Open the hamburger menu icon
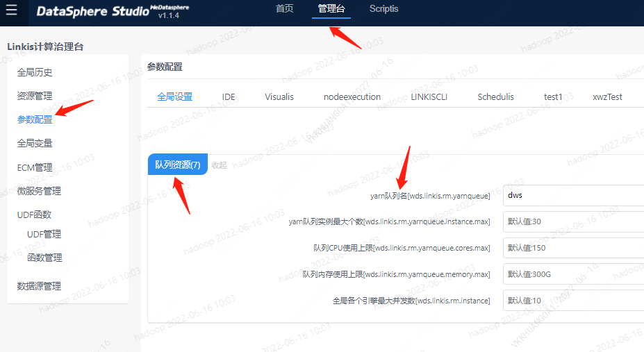The height and width of the screenshot is (352, 644). [11, 11]
